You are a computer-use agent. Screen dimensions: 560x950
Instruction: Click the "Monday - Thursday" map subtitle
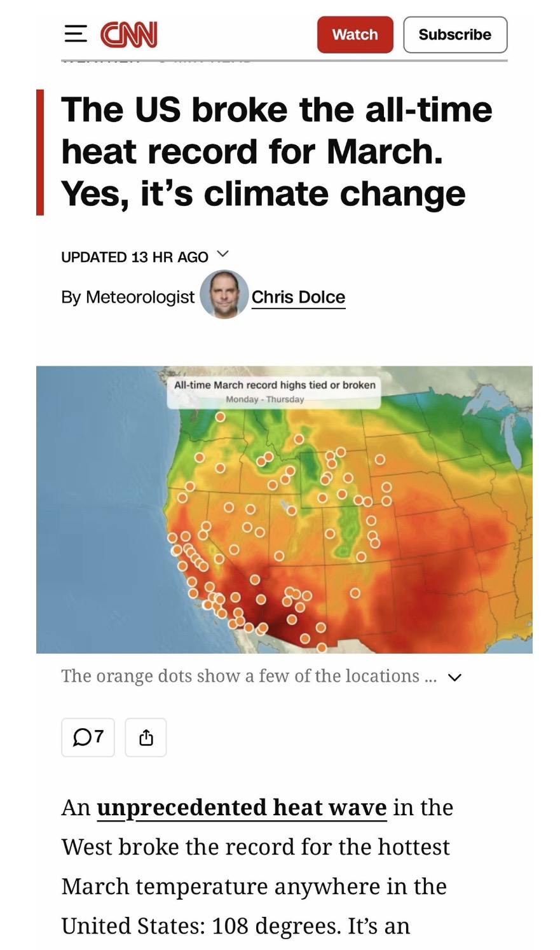pyautogui.click(x=265, y=399)
